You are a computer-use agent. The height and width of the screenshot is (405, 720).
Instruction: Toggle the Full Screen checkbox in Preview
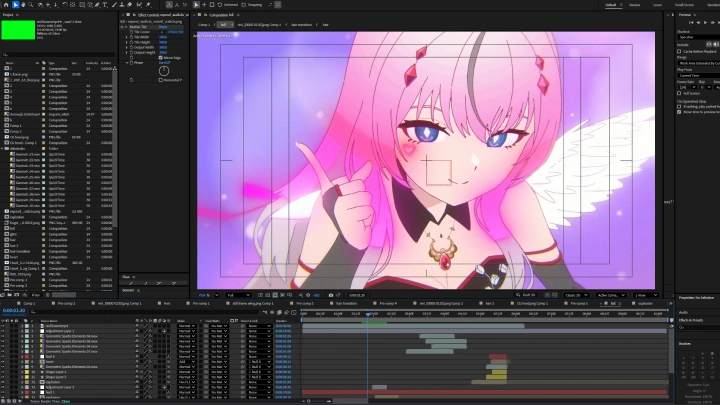(x=679, y=93)
